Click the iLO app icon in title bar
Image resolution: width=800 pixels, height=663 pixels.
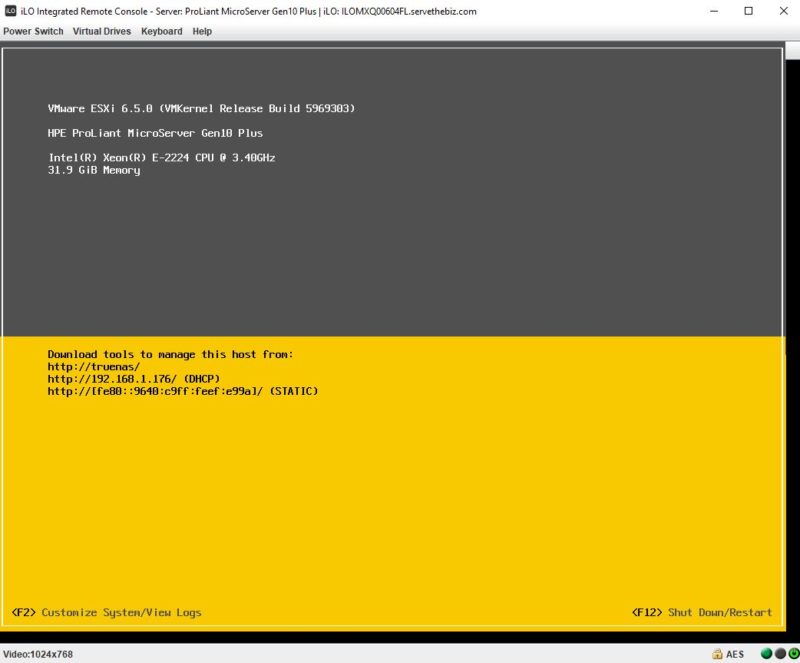(10, 11)
